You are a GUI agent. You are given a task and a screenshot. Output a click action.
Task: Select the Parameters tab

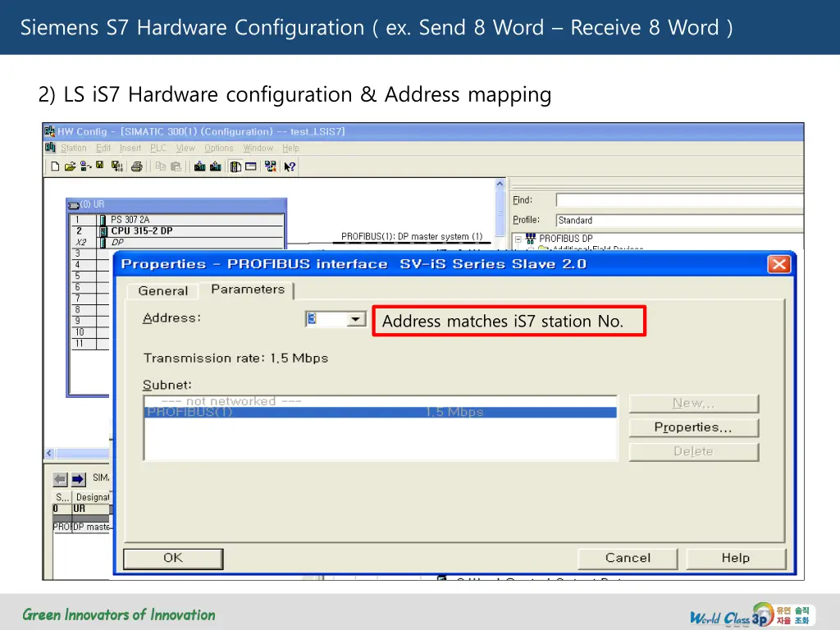[248, 290]
